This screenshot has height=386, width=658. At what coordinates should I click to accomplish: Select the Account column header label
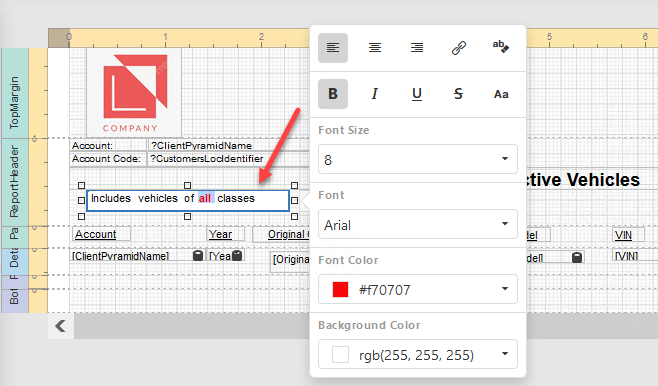(x=96, y=234)
